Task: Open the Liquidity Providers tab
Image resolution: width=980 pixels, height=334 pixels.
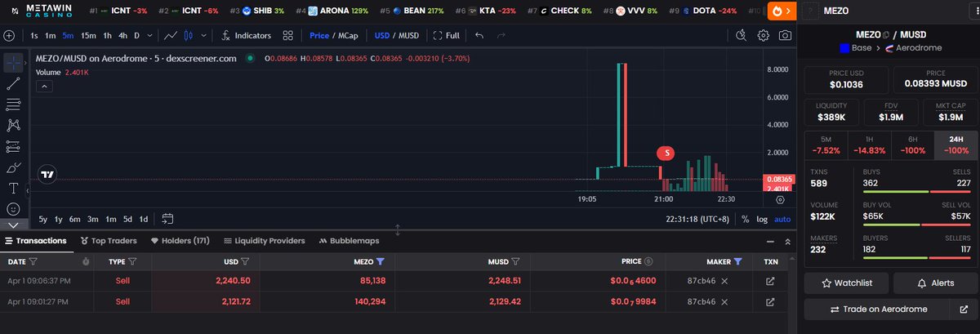Action: (x=264, y=241)
